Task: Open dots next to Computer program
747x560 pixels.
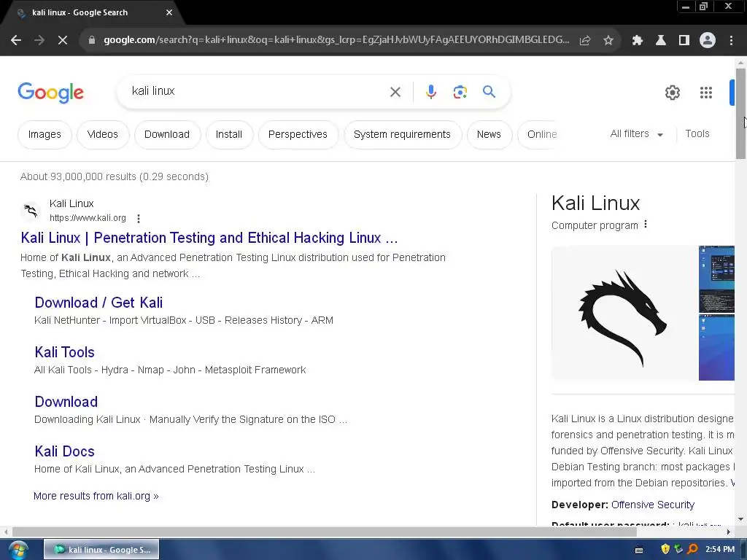Action: tap(646, 225)
